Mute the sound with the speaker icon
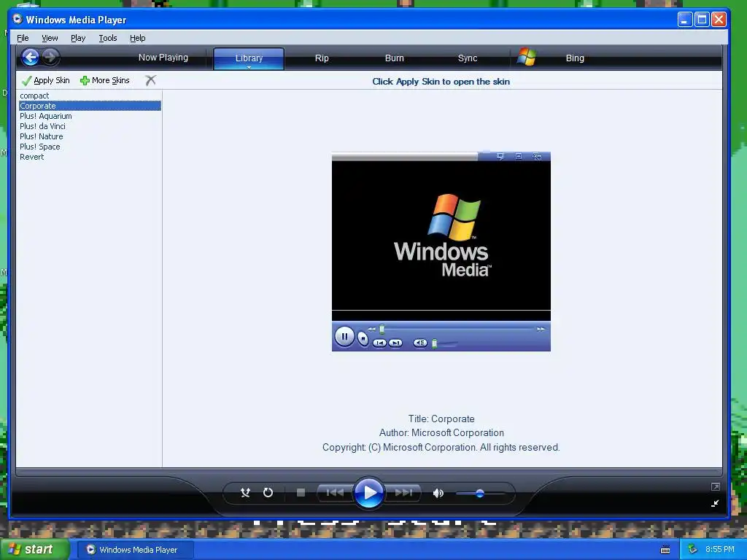This screenshot has width=747, height=560. click(x=438, y=493)
